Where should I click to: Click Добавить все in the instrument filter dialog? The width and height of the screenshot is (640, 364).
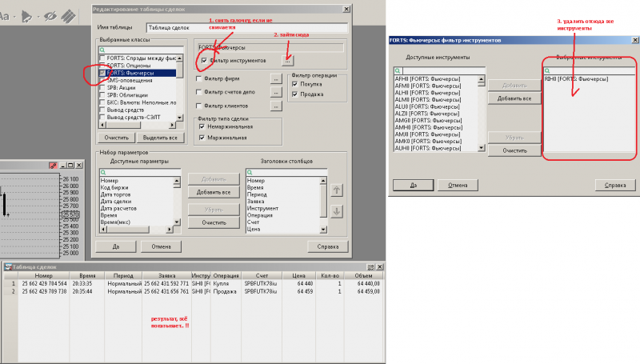pos(514,98)
